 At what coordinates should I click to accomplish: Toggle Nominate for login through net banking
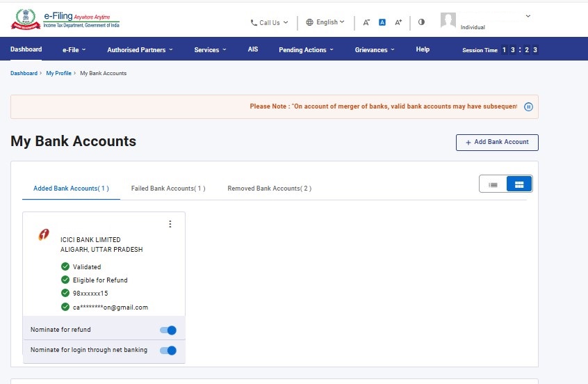pyautogui.click(x=168, y=350)
